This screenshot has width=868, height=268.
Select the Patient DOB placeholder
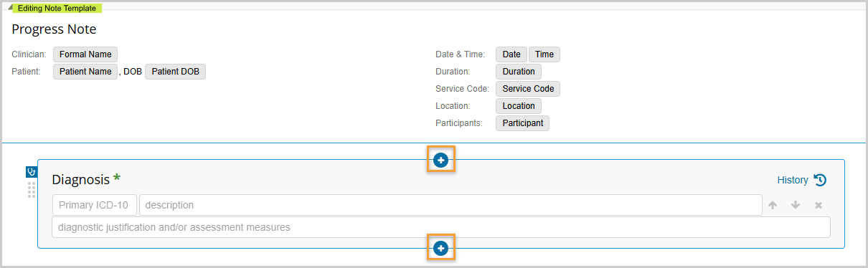click(x=175, y=72)
